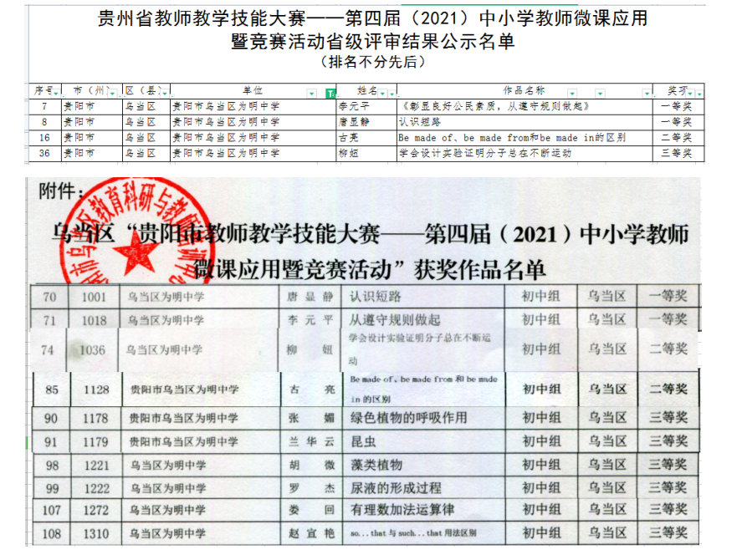Select row number 98 cell
This screenshot has width=742, height=560.
[x=52, y=466]
